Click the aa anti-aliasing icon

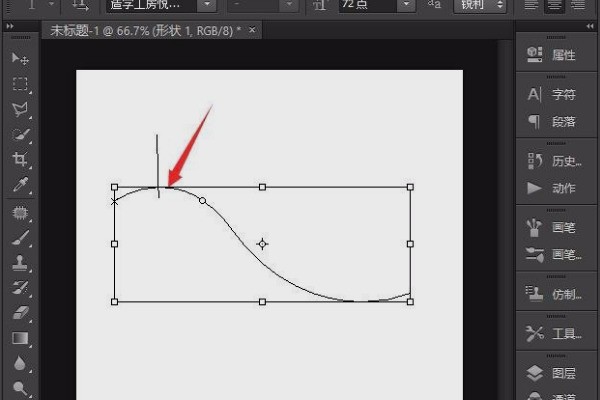click(434, 4)
